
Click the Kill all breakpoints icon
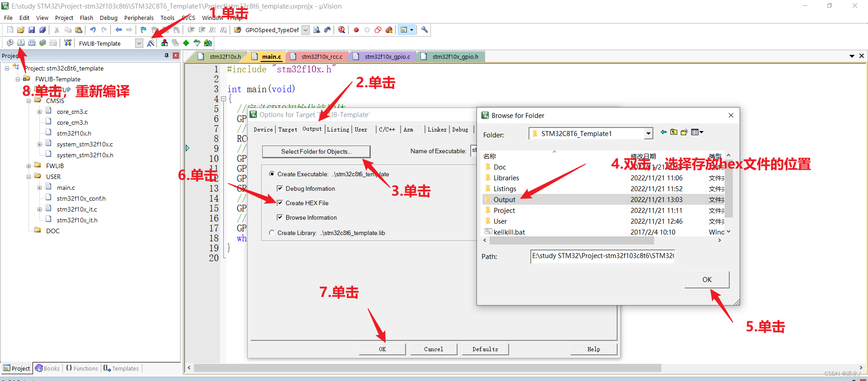[x=389, y=30]
